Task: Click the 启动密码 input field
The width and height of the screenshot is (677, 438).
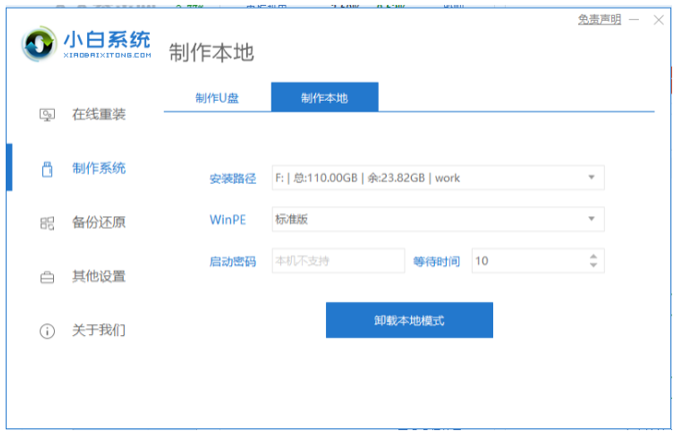Action: pyautogui.click(x=338, y=261)
